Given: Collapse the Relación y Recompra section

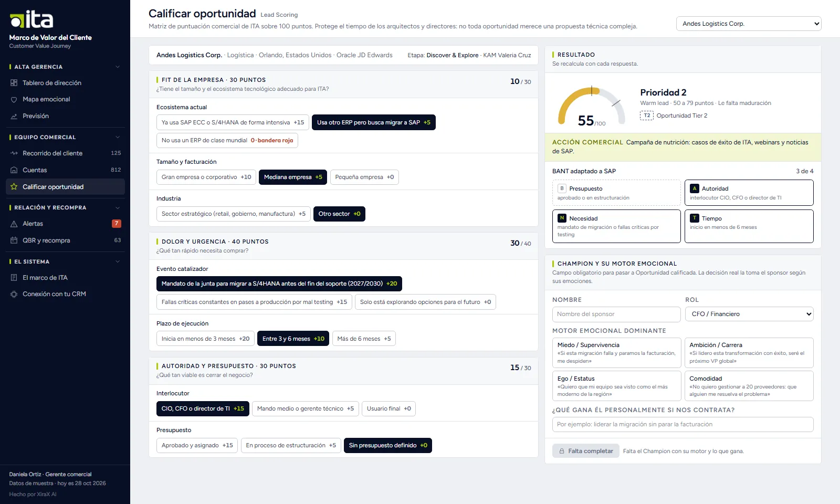Looking at the screenshot, I should 118,207.
